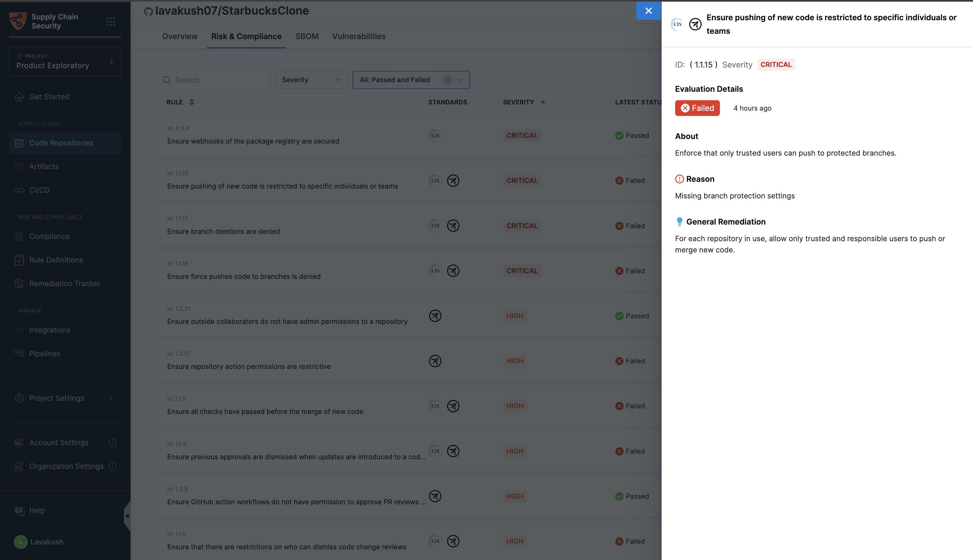Expand the Passed and Failed status dropdown

461,80
